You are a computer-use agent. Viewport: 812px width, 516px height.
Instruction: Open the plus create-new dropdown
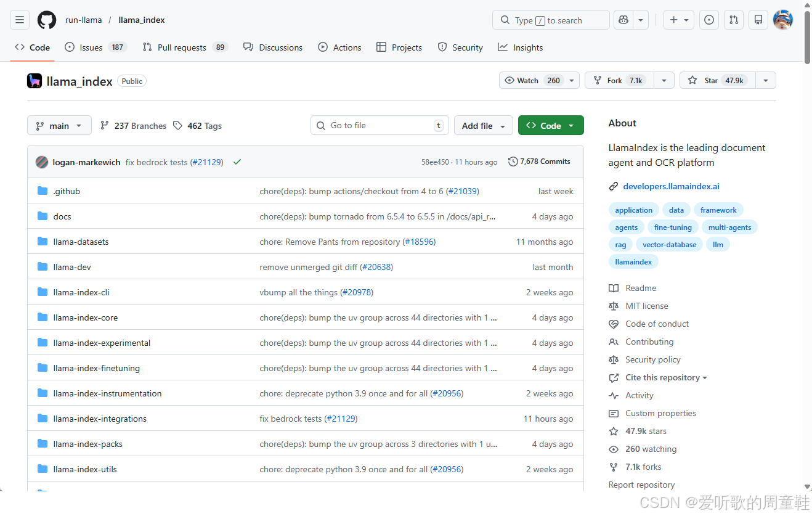click(679, 20)
